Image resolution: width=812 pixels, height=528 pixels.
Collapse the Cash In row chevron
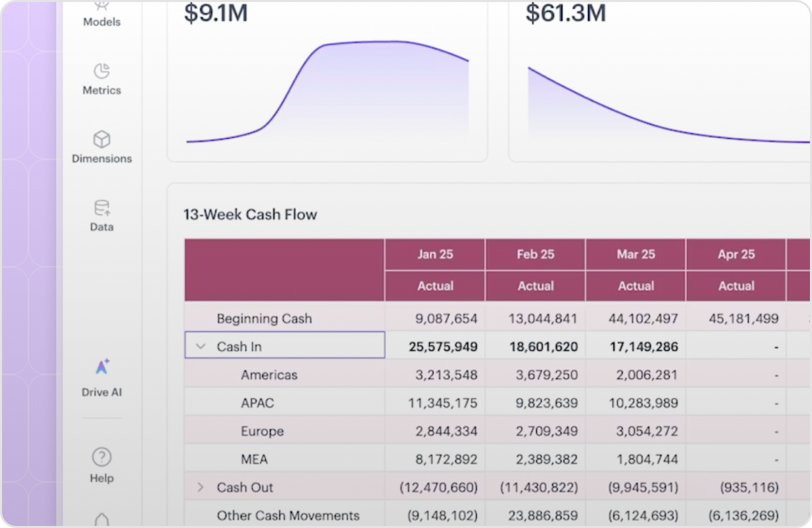[x=200, y=346]
